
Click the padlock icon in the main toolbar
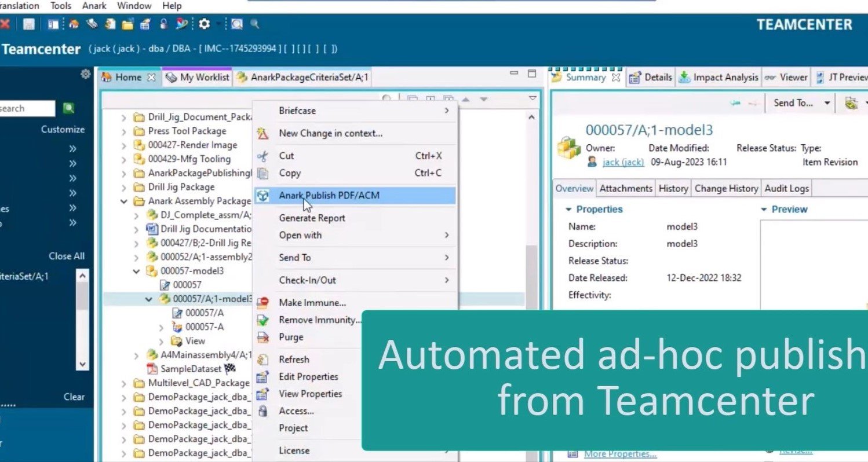tap(163, 24)
